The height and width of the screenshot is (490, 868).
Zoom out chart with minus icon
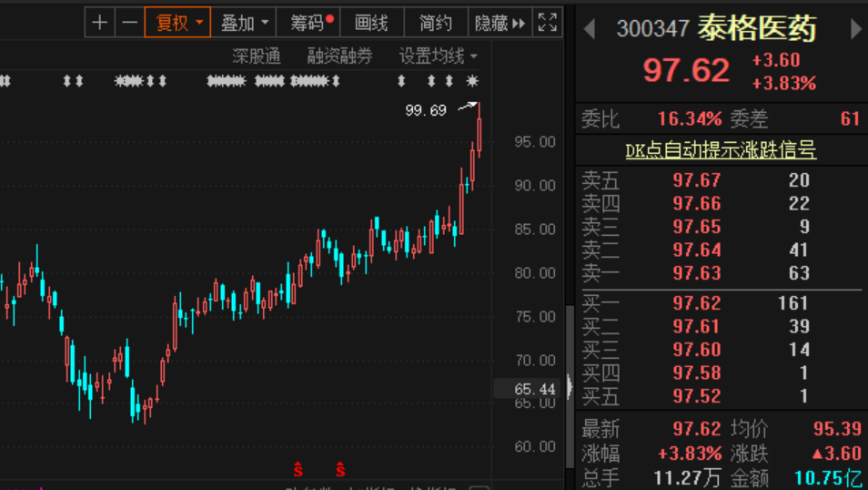pyautogui.click(x=129, y=23)
